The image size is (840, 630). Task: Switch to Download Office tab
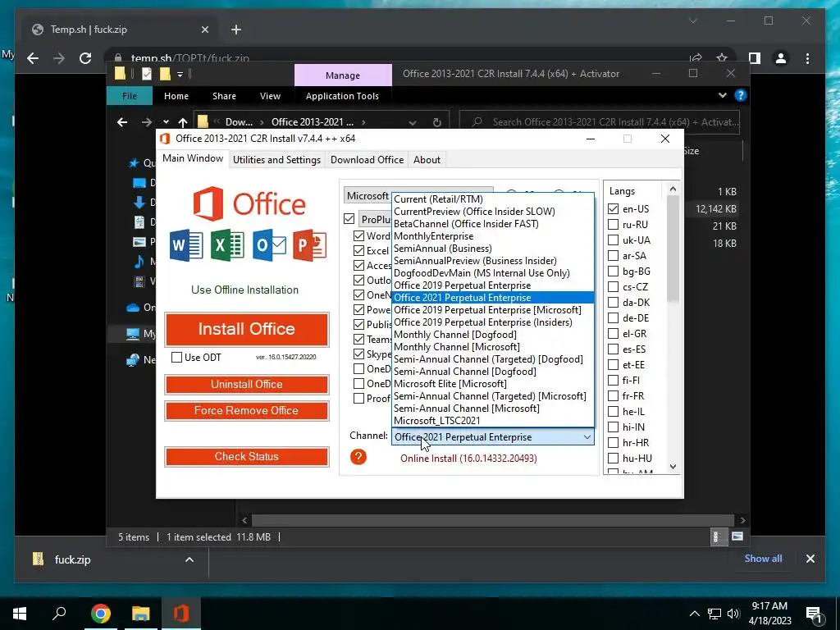(x=367, y=160)
